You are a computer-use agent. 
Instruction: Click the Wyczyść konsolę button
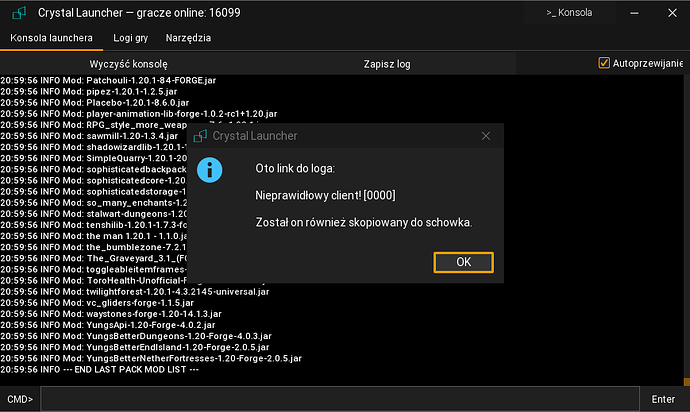tap(128, 64)
